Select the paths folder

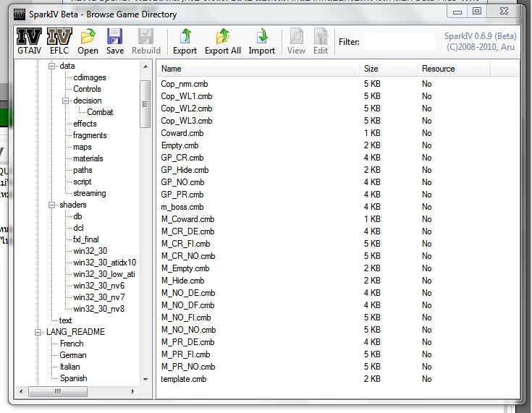[x=83, y=170]
